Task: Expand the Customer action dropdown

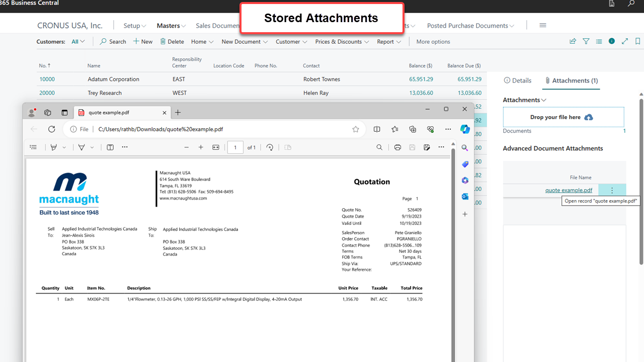Action: (291, 42)
